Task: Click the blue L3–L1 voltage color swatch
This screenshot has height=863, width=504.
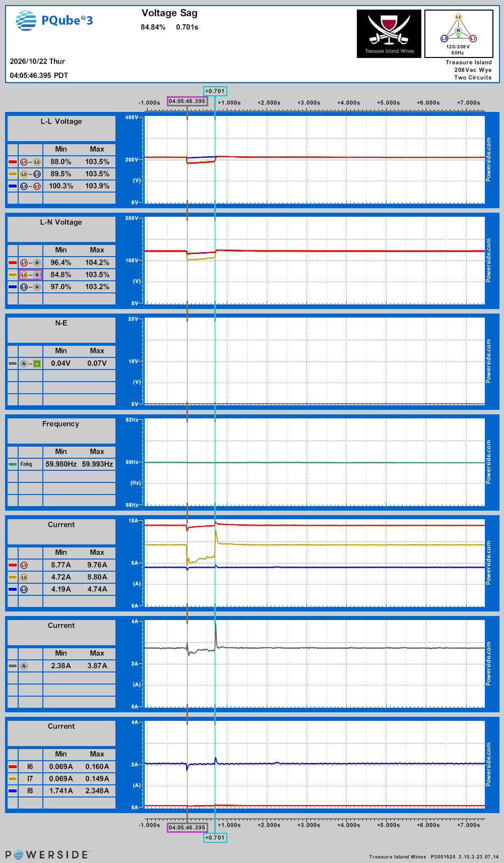Action: click(x=13, y=186)
